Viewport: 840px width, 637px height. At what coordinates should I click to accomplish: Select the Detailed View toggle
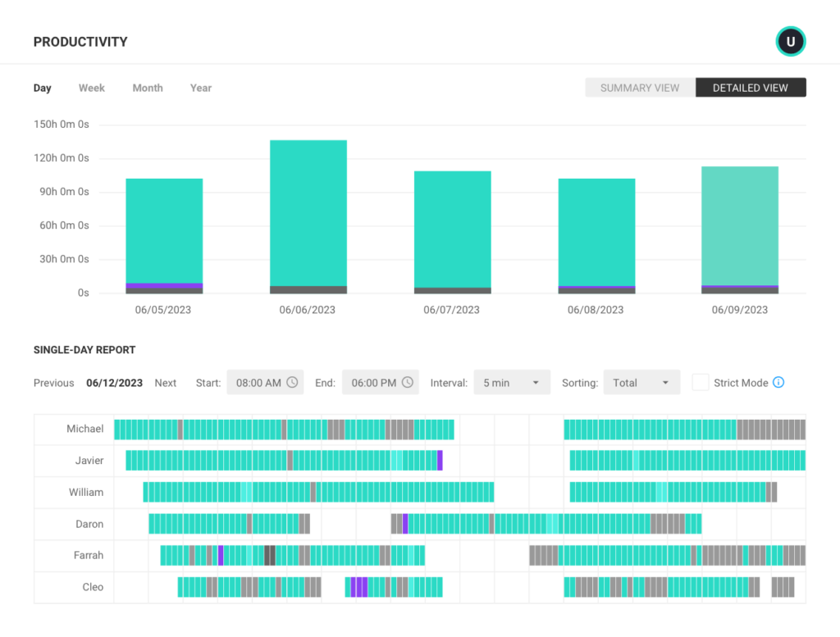(x=751, y=87)
